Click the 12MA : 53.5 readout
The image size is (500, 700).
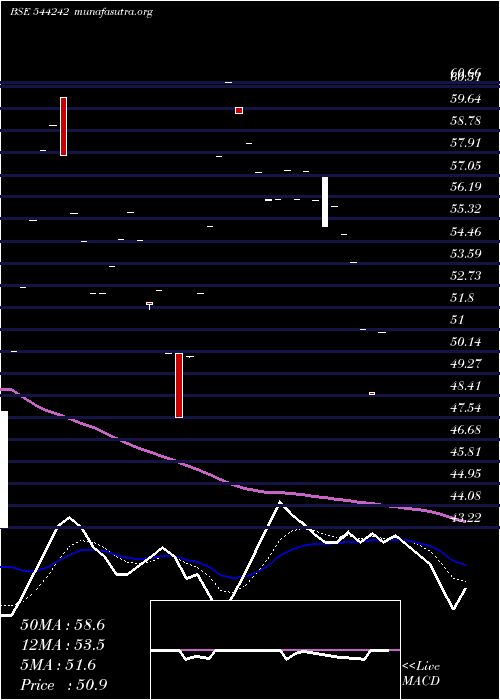[62, 645]
